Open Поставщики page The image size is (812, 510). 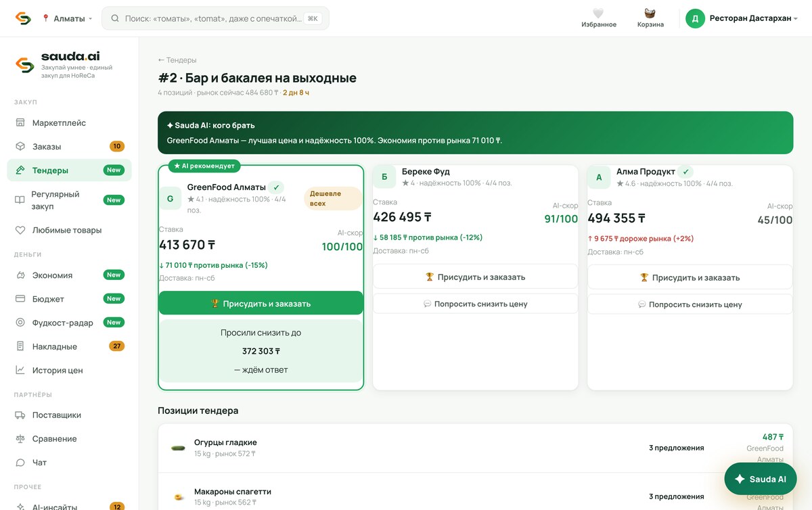point(69,415)
